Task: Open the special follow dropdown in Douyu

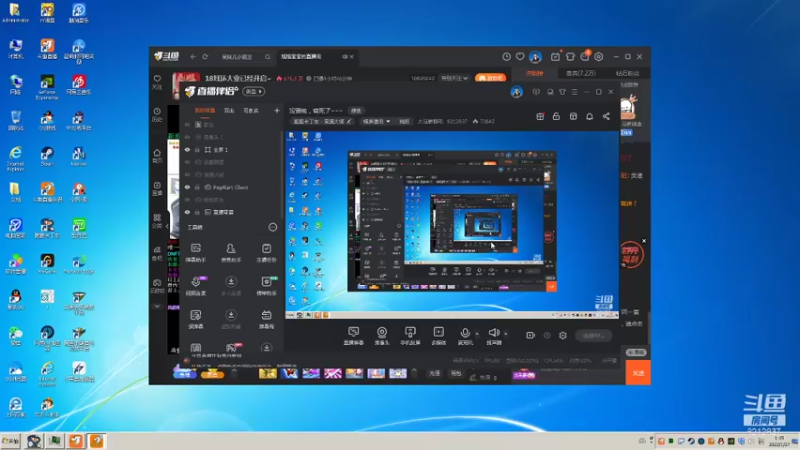Action: click(455, 78)
